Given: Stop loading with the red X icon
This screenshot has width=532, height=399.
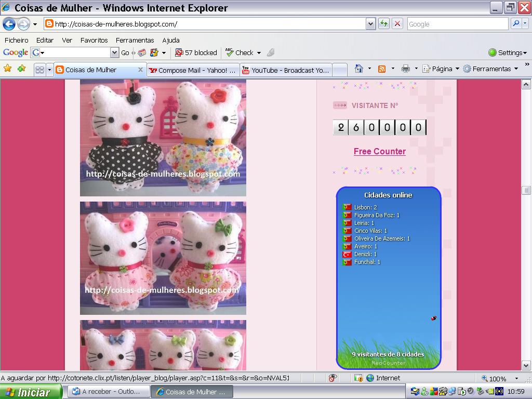Looking at the screenshot, I should tap(397, 24).
